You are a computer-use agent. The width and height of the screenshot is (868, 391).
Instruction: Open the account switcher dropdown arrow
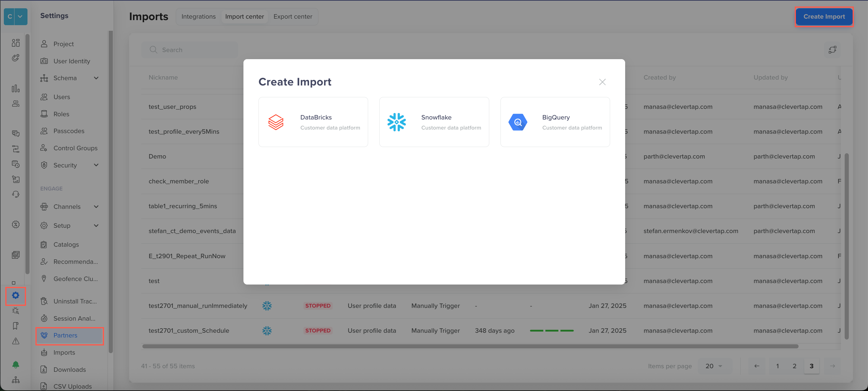tap(20, 17)
